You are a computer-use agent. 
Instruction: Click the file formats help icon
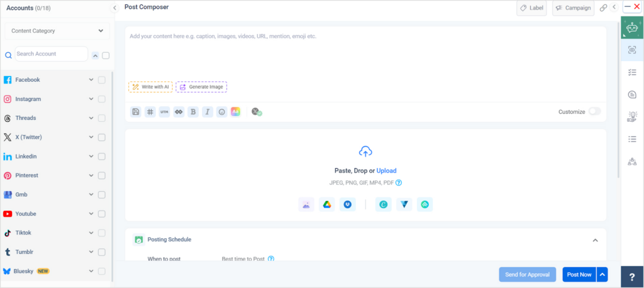tap(398, 183)
